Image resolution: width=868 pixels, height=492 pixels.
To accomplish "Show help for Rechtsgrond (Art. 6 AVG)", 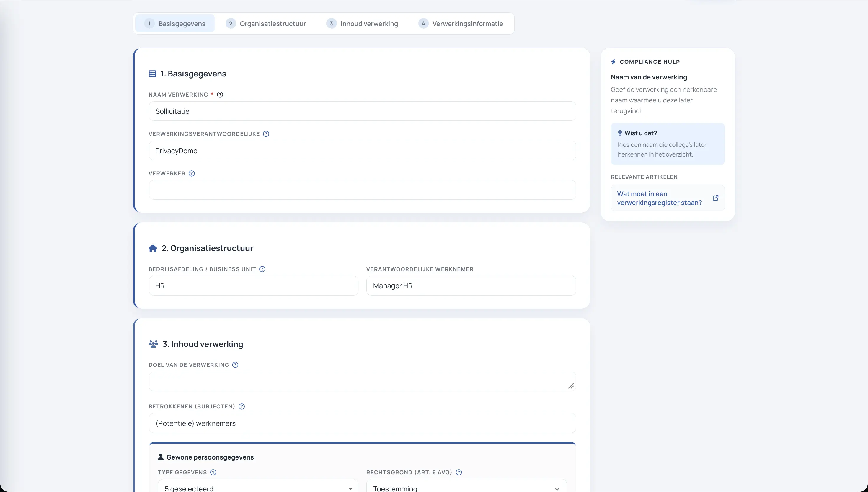I will 459,472.
